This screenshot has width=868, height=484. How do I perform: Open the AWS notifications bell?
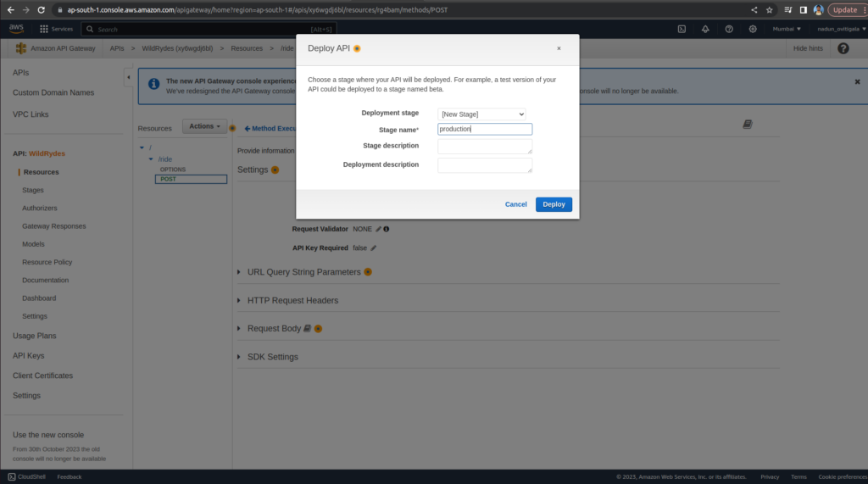705,29
